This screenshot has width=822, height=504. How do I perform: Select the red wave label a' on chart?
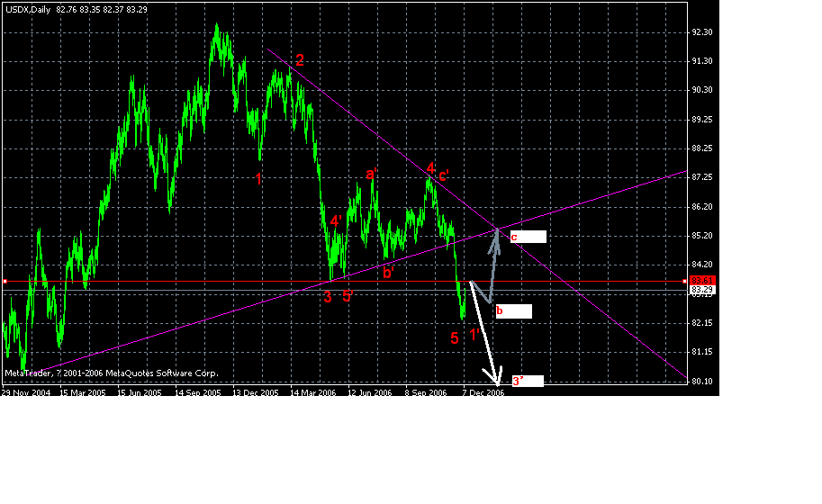(x=371, y=174)
